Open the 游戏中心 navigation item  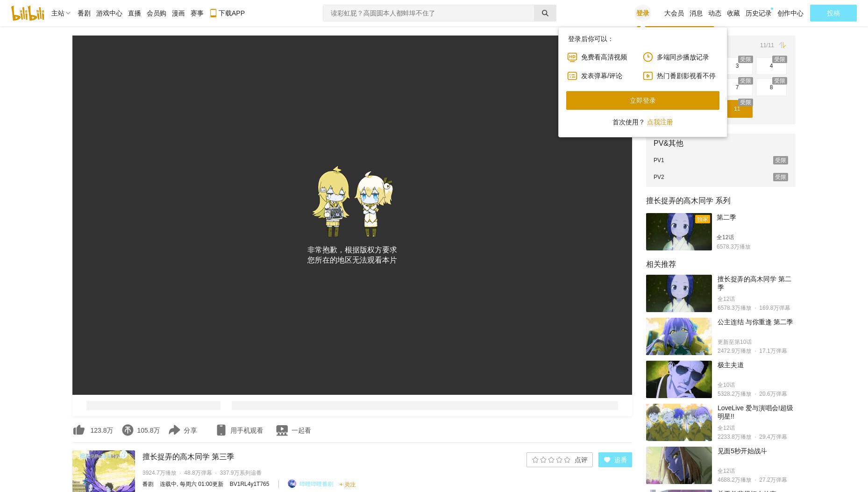[109, 13]
